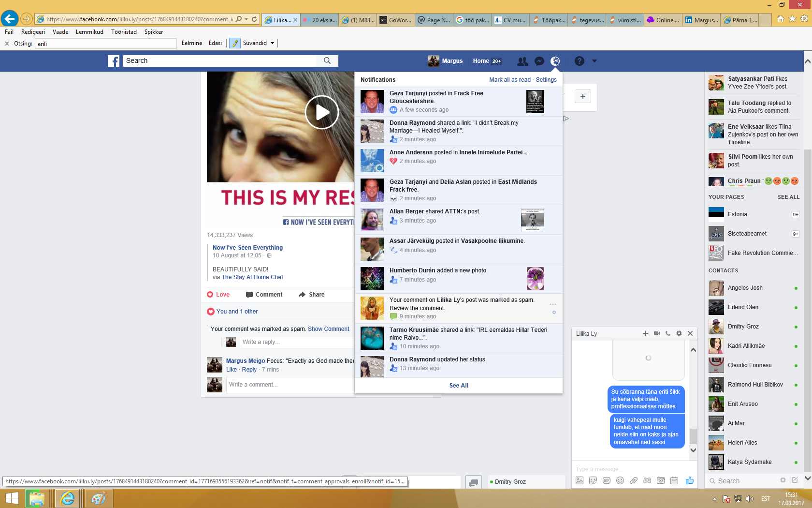The image size is (812, 508).
Task: Start a voice call with Lilika Ly
Action: [x=668, y=333]
